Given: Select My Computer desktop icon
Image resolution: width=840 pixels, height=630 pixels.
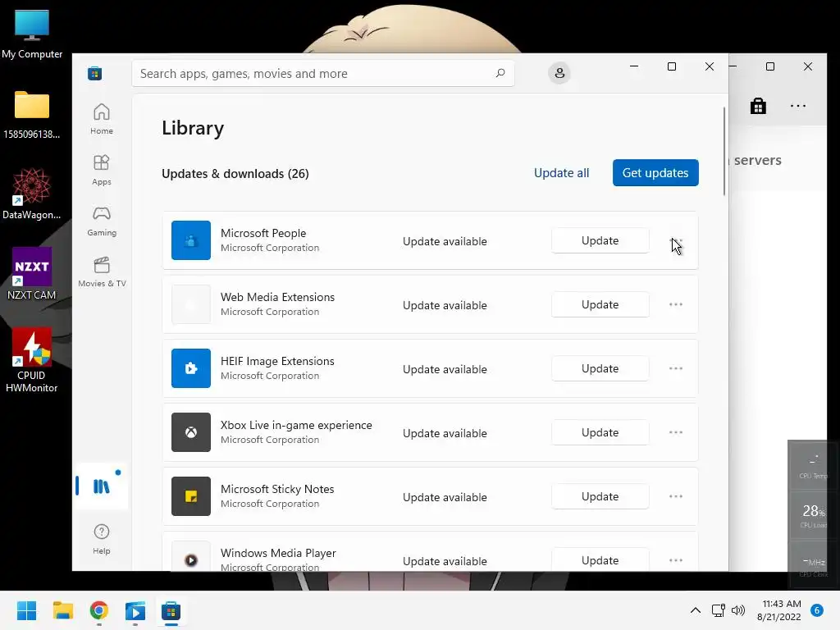Looking at the screenshot, I should pos(32,34).
